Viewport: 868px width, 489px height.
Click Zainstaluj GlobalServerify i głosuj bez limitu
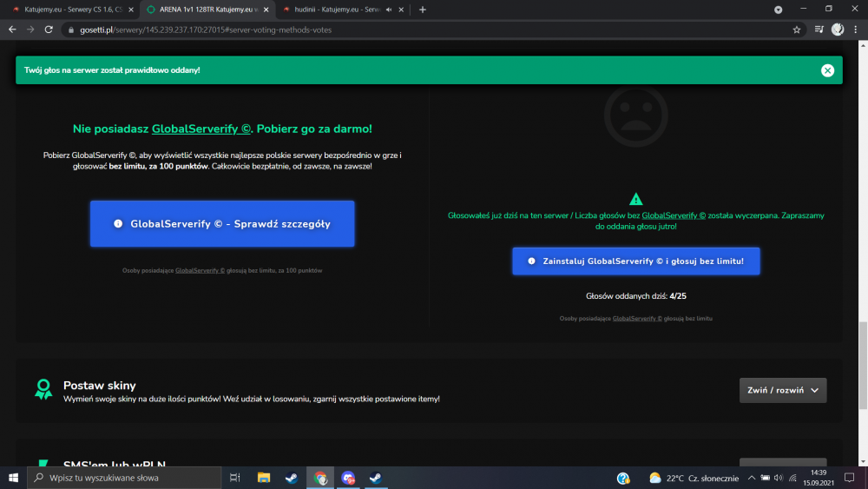coord(636,261)
